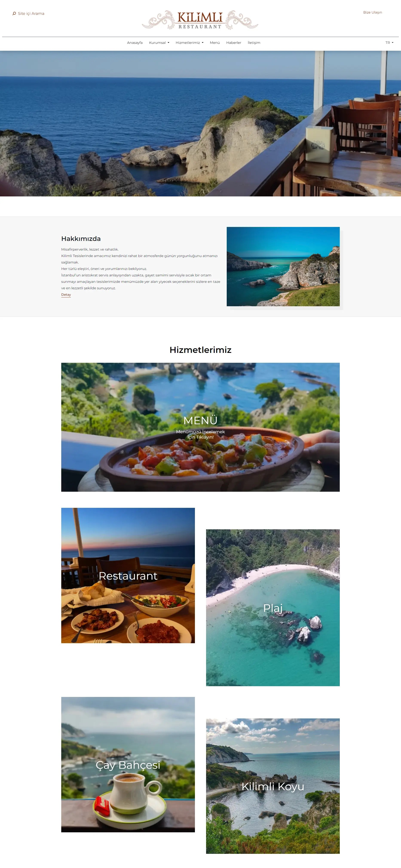401x868 pixels.
Task: Click the Hakkımızda section heading
Action: [81, 239]
